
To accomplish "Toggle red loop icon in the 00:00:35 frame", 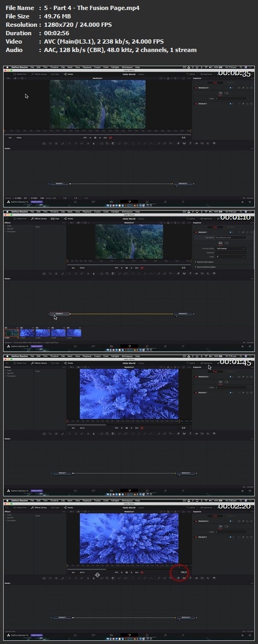I will pos(111,137).
